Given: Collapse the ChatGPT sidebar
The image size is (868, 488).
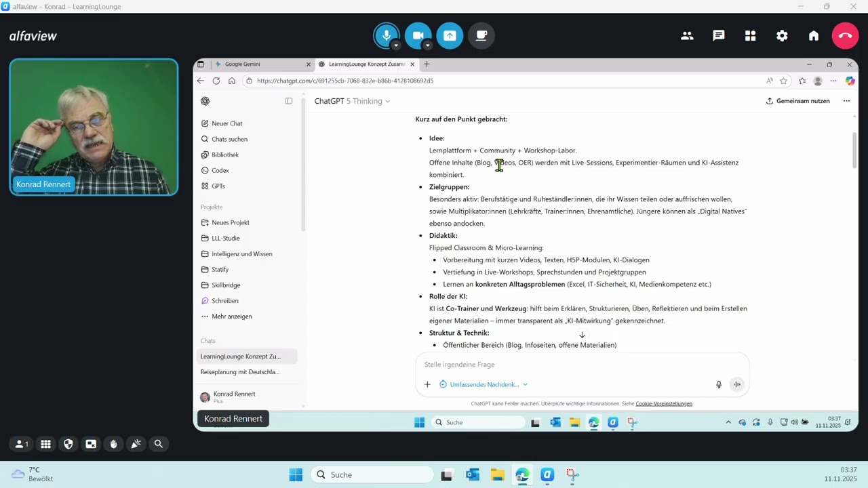Looking at the screenshot, I should (289, 101).
